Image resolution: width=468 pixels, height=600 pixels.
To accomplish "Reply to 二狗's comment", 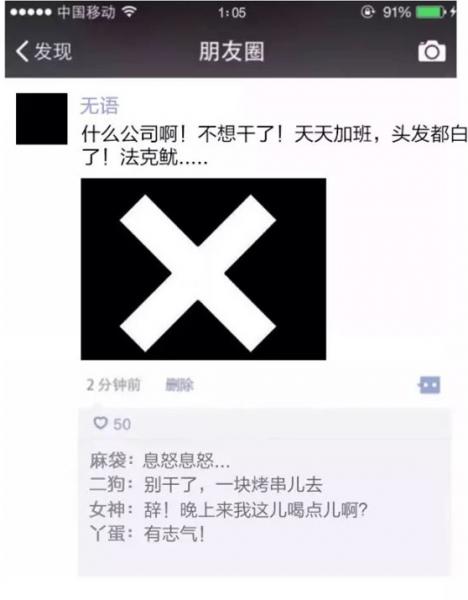I will pos(206,485).
